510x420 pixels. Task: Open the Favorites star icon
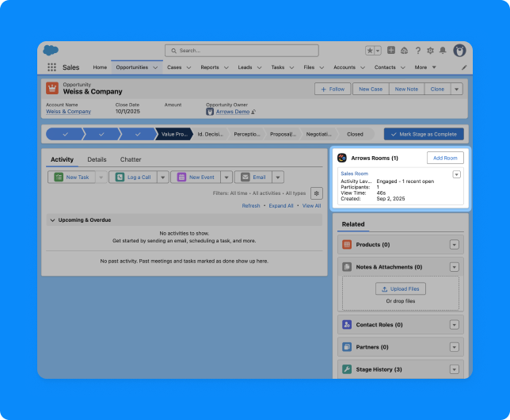click(x=370, y=51)
